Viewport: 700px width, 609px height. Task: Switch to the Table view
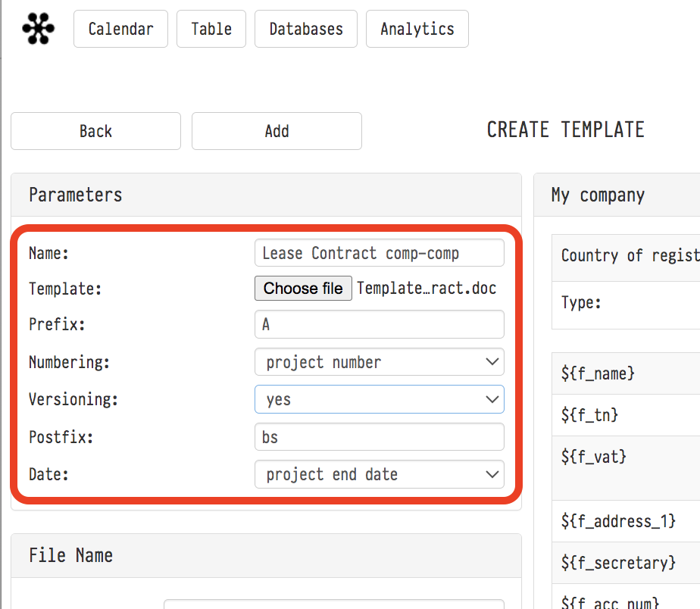[x=211, y=29]
